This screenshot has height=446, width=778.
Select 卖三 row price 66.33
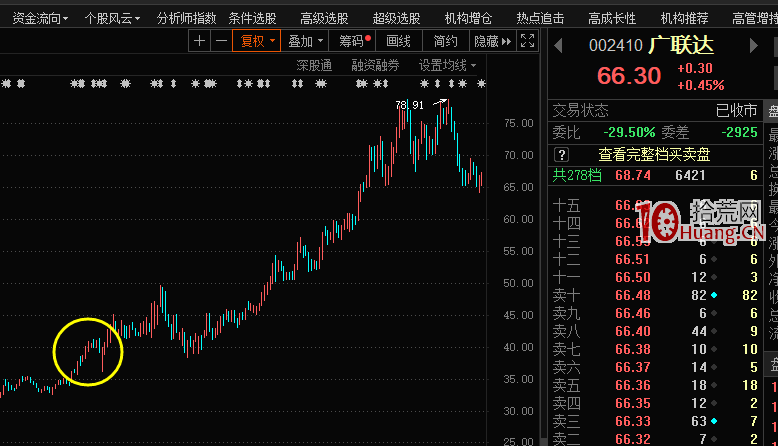pyautogui.click(x=633, y=421)
